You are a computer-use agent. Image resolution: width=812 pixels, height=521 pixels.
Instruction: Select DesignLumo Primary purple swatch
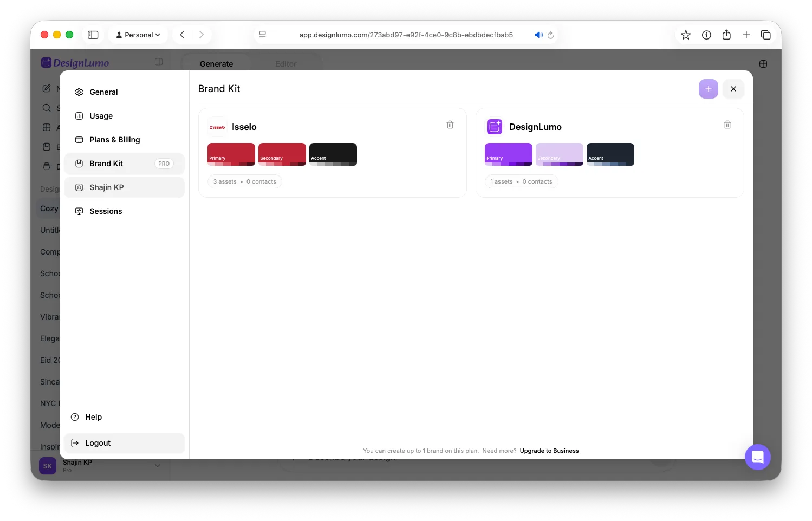coord(509,154)
